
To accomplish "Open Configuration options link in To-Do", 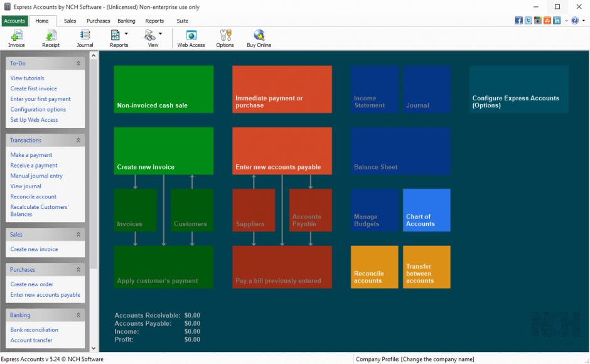I will (x=38, y=109).
